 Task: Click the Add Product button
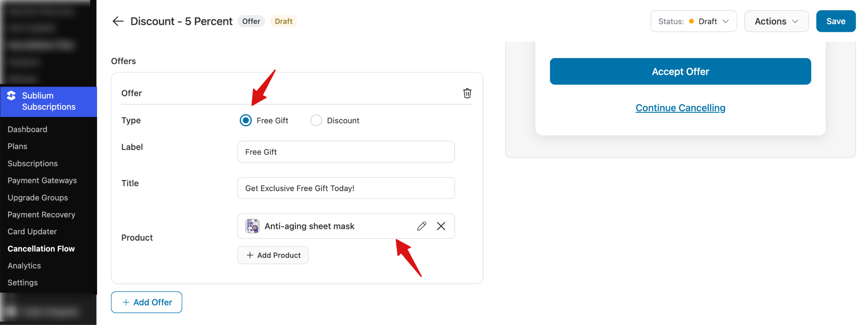pyautogui.click(x=273, y=255)
